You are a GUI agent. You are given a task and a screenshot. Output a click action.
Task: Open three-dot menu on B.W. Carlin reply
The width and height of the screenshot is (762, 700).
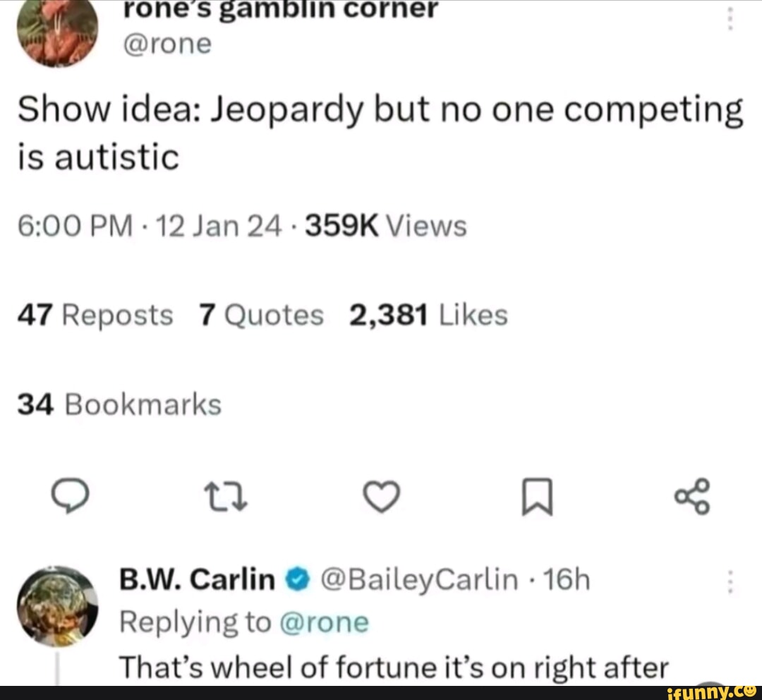coord(730,581)
